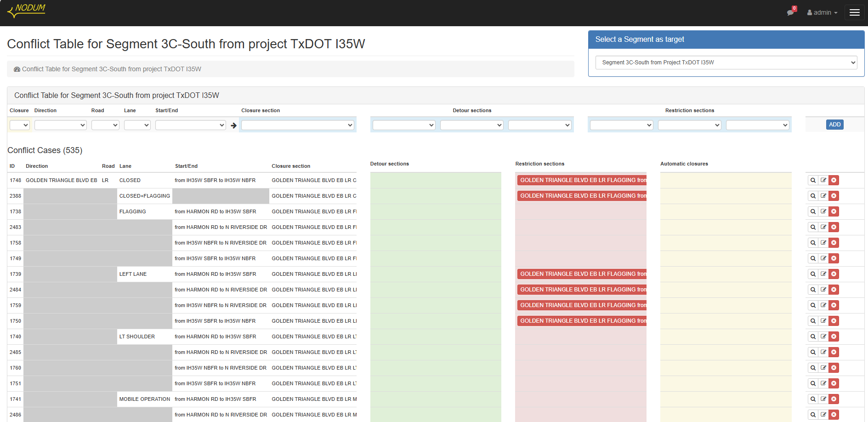
Task: Click the 'CLOSED+FLAGGING' lane cell
Action: (145, 196)
